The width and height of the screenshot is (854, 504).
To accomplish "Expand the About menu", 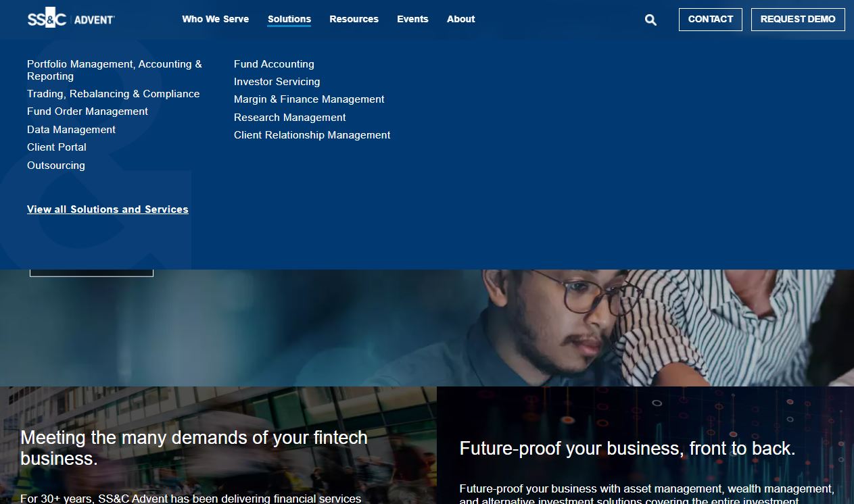I will click(x=460, y=19).
